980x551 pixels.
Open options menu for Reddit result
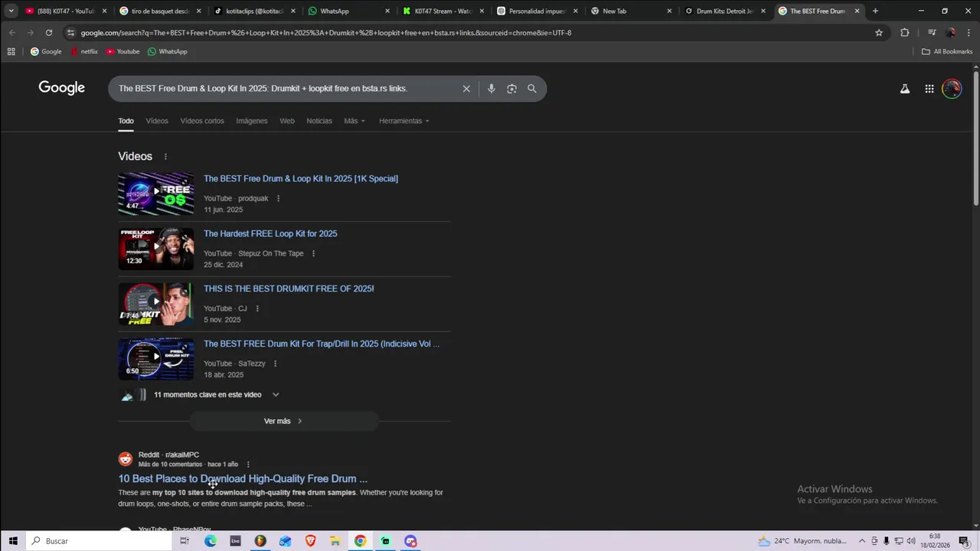click(248, 465)
